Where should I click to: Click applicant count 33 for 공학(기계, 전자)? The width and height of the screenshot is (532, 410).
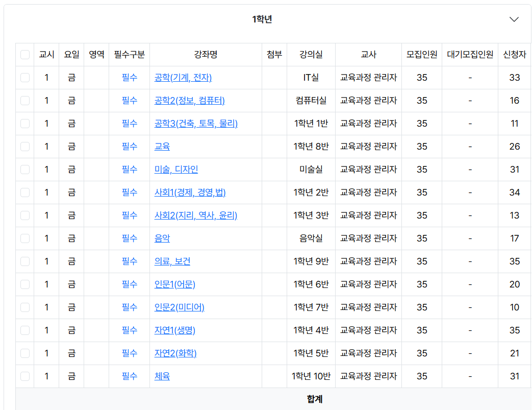click(x=514, y=78)
